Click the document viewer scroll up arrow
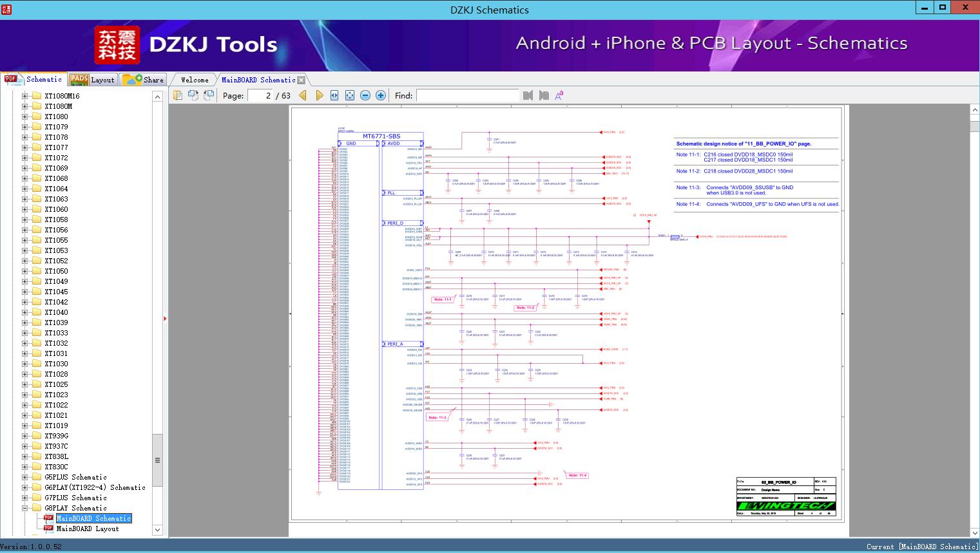This screenshot has width=980, height=553. 975,110
